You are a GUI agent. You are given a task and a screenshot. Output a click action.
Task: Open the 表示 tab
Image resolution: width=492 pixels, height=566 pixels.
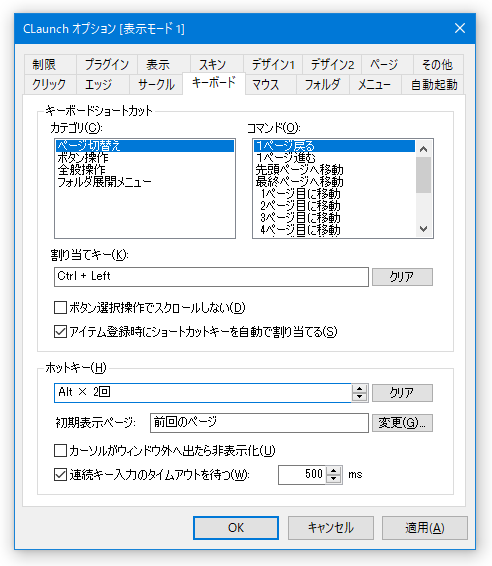coord(164,65)
